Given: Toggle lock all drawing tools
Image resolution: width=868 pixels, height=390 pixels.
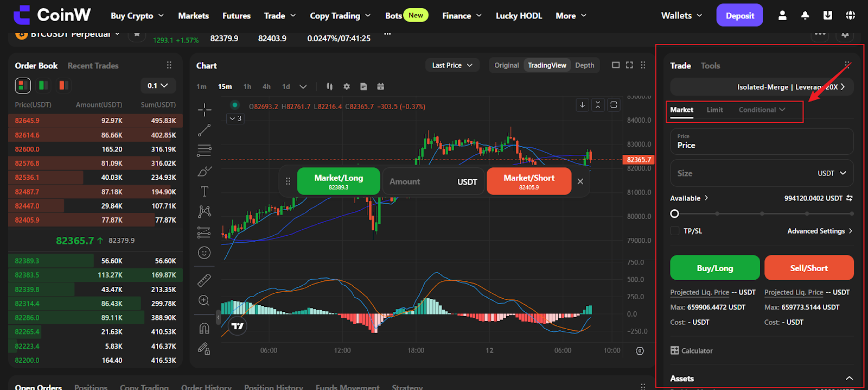Looking at the screenshot, I should click(205, 348).
